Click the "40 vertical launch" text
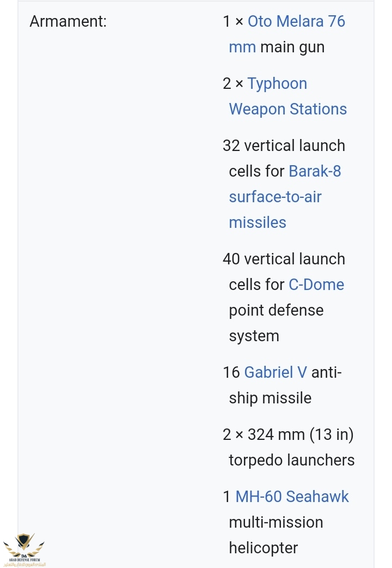Image resolution: width=392 pixels, height=568 pixels. [x=284, y=259]
